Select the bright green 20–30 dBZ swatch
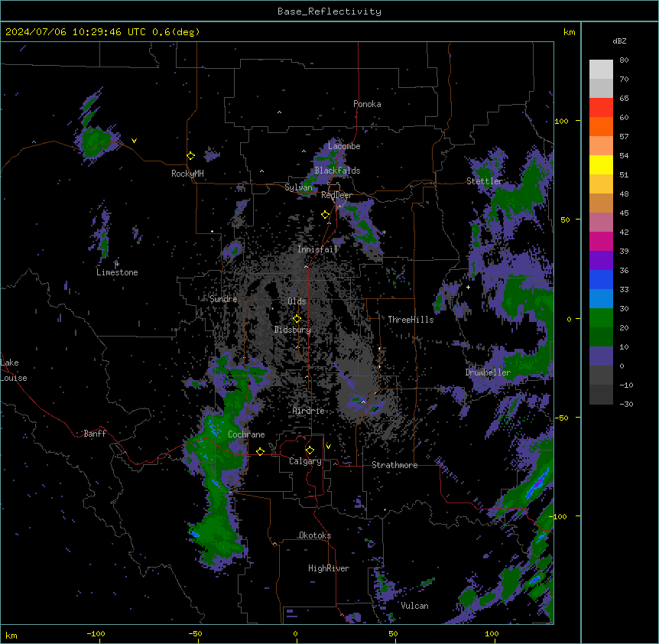Image resolution: width=659 pixels, height=644 pixels. pyautogui.click(x=601, y=318)
